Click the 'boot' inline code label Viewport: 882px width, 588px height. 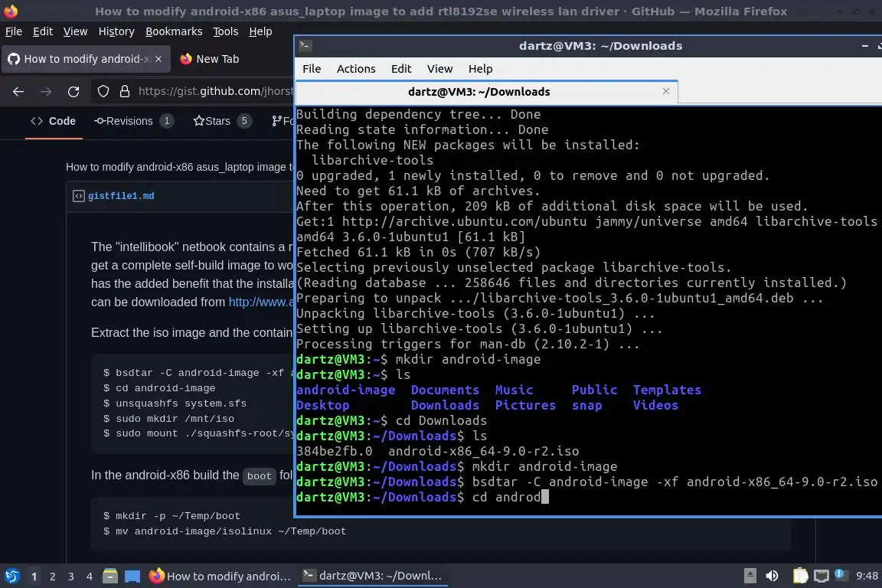(x=260, y=476)
